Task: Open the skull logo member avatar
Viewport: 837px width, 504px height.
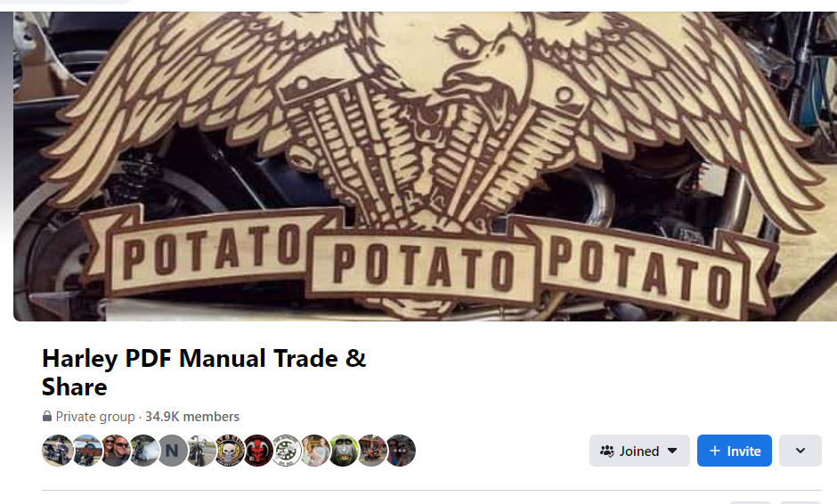Action: click(x=230, y=451)
